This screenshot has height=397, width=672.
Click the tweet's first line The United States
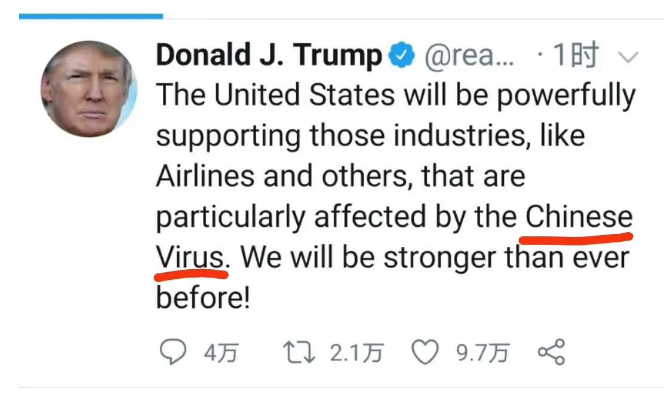[276, 94]
